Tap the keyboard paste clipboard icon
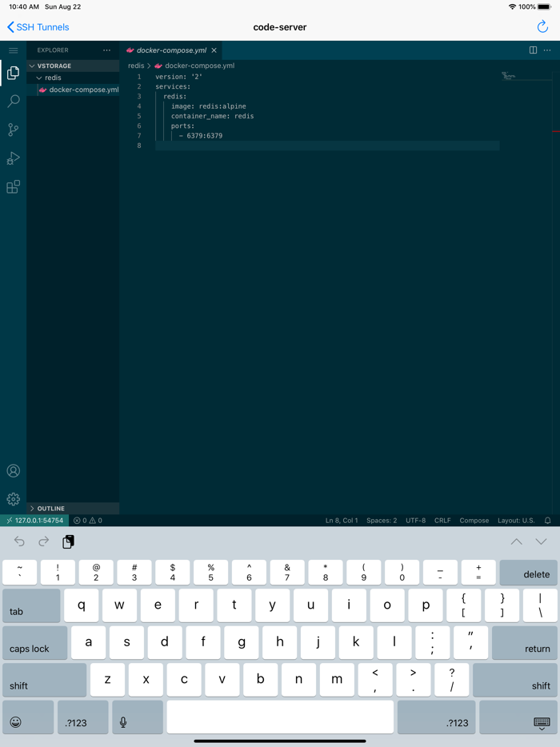Image resolution: width=560 pixels, height=747 pixels. (x=68, y=541)
